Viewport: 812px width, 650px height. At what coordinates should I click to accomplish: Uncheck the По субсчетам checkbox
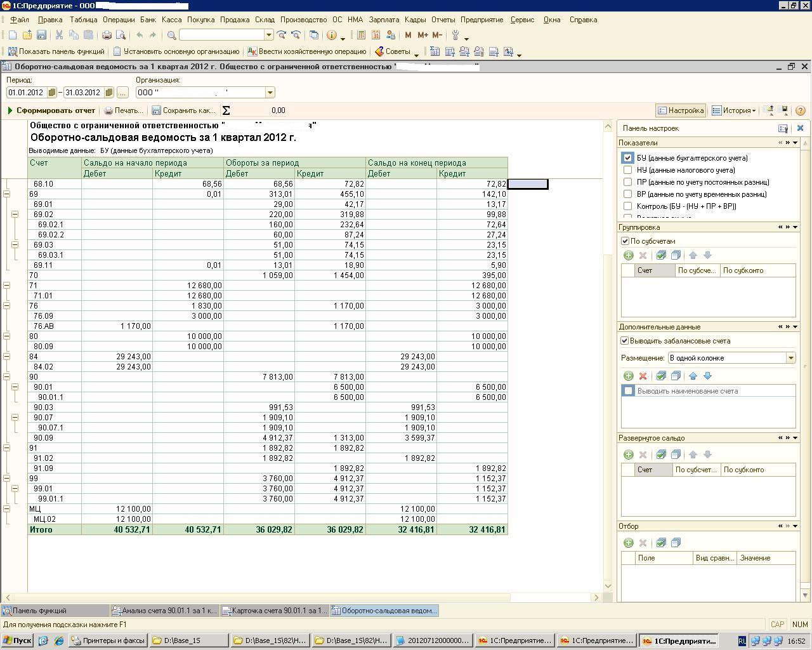(x=625, y=241)
